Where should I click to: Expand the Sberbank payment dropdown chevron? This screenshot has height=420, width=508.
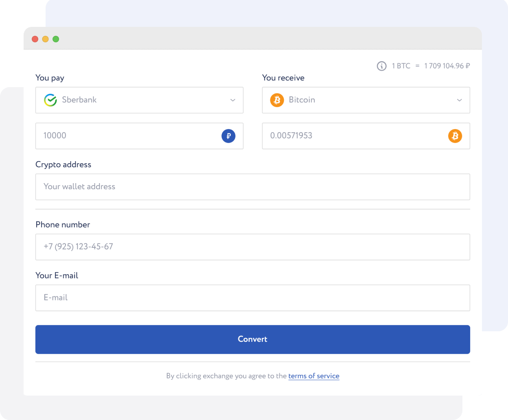coord(233,100)
